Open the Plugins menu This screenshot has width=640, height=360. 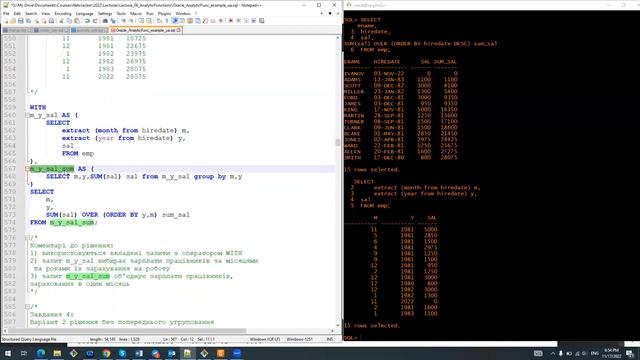(164, 13)
